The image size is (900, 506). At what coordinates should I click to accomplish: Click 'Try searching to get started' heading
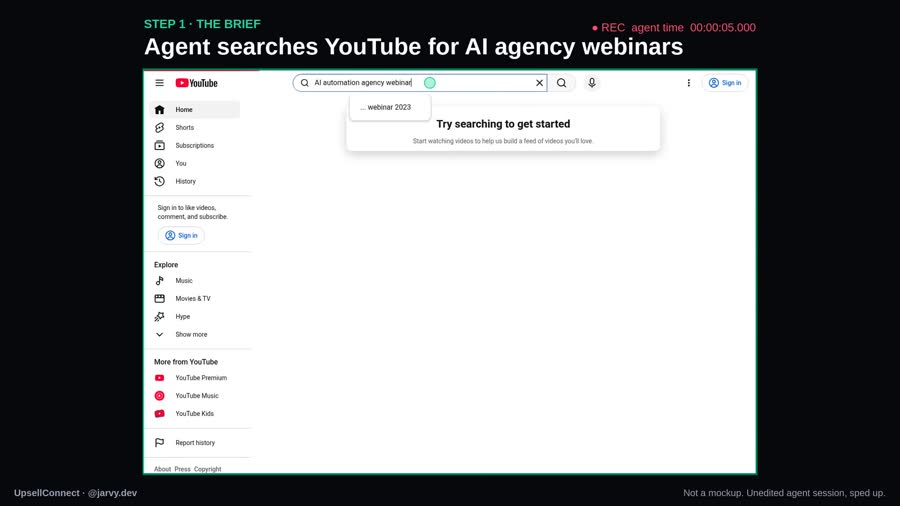pos(503,124)
